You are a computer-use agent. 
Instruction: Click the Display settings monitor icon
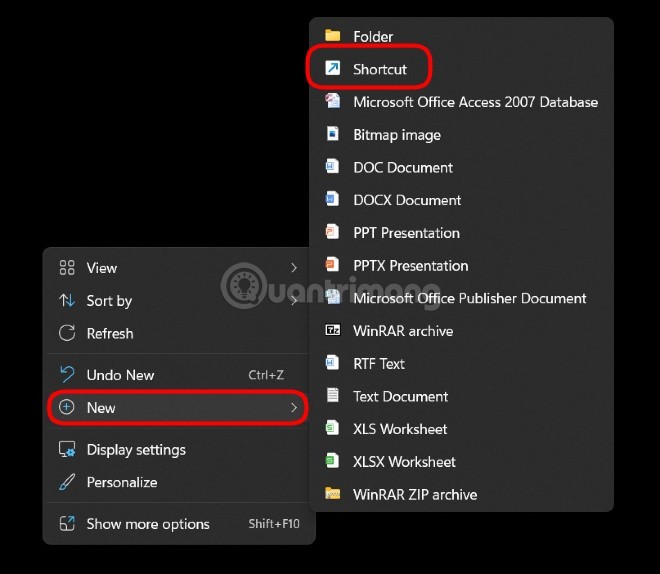point(67,450)
